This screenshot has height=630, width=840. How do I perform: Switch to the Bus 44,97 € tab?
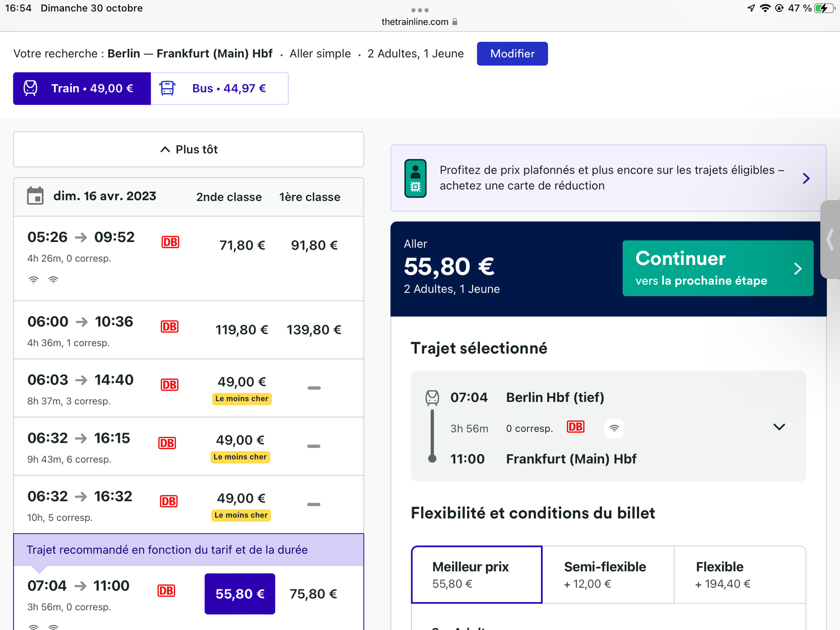point(220,88)
